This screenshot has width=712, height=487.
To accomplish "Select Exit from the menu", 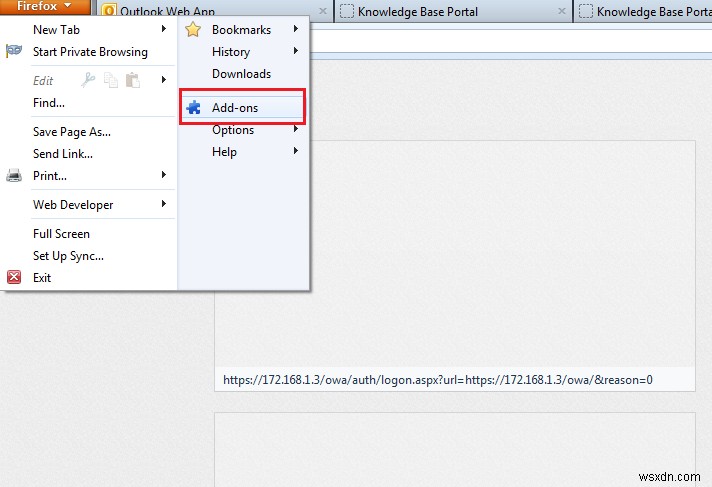I will click(x=42, y=278).
